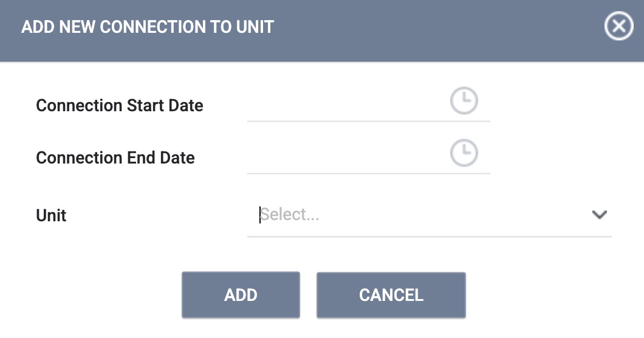
Task: Click the 'Unit' field label
Action: [52, 215]
